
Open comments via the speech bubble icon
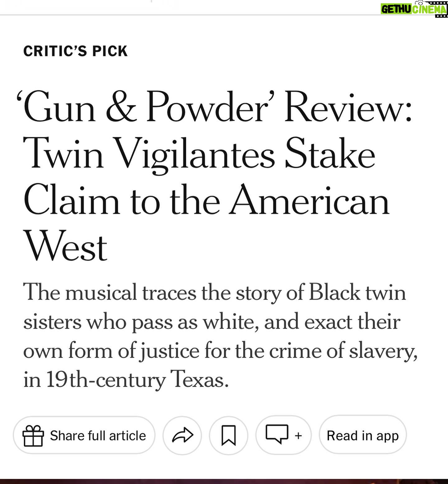[277, 434]
